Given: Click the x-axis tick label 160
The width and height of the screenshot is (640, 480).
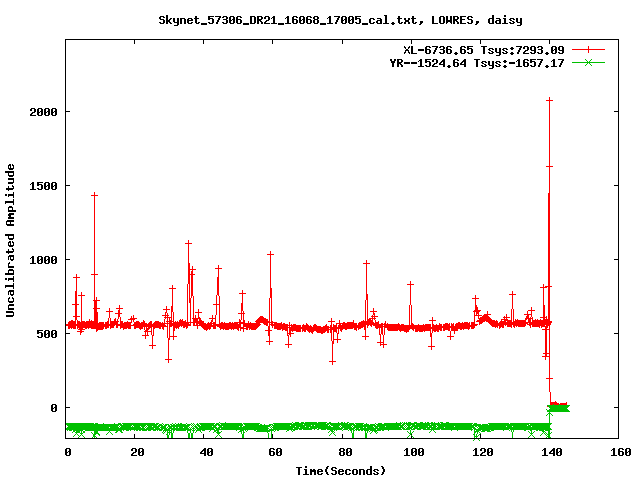Looking at the screenshot, I should click(621, 452).
